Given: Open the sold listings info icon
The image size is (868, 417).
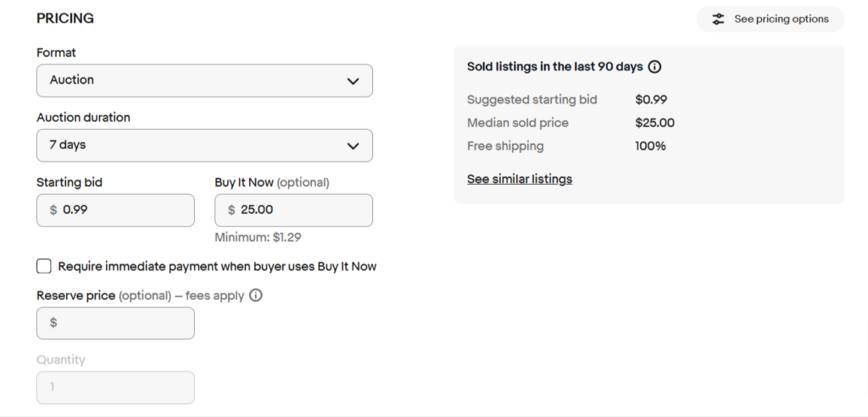Looking at the screenshot, I should point(654,67).
